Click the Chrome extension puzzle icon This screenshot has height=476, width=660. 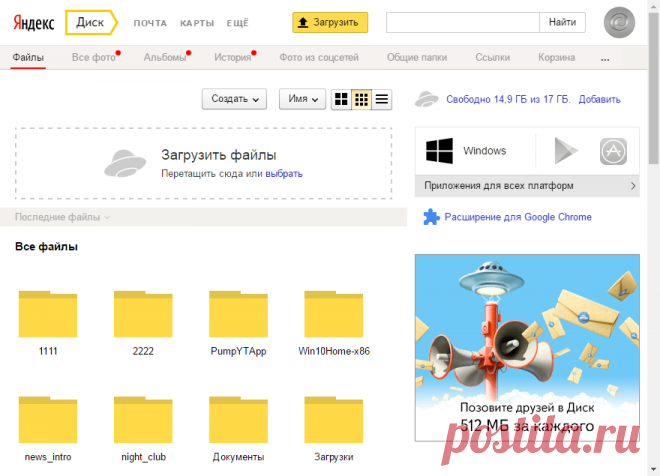[x=431, y=217]
